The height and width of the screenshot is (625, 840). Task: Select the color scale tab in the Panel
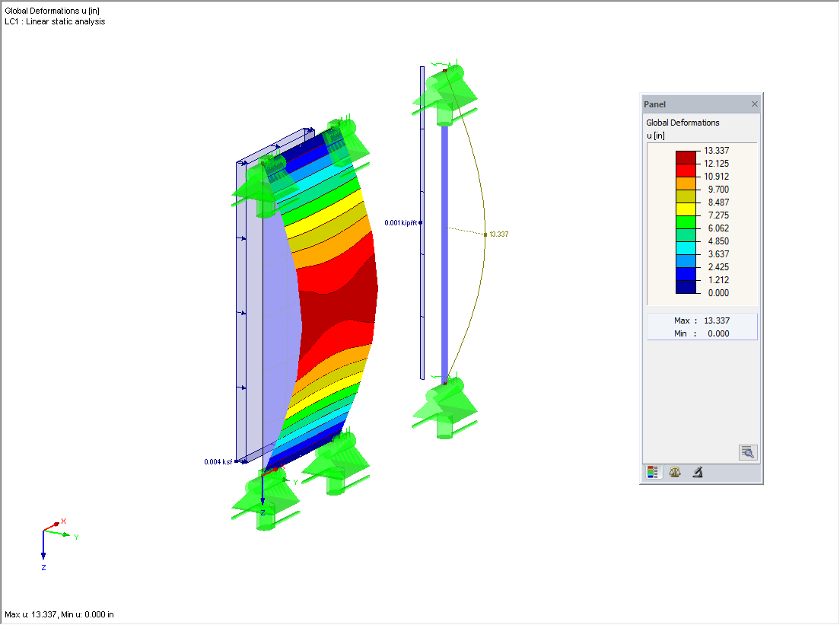point(651,472)
